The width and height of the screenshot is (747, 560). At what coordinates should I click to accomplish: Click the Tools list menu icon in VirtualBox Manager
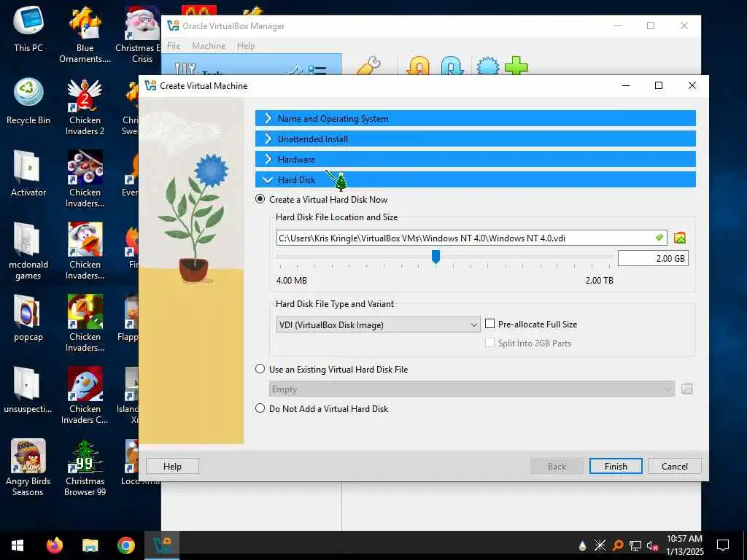(x=317, y=71)
